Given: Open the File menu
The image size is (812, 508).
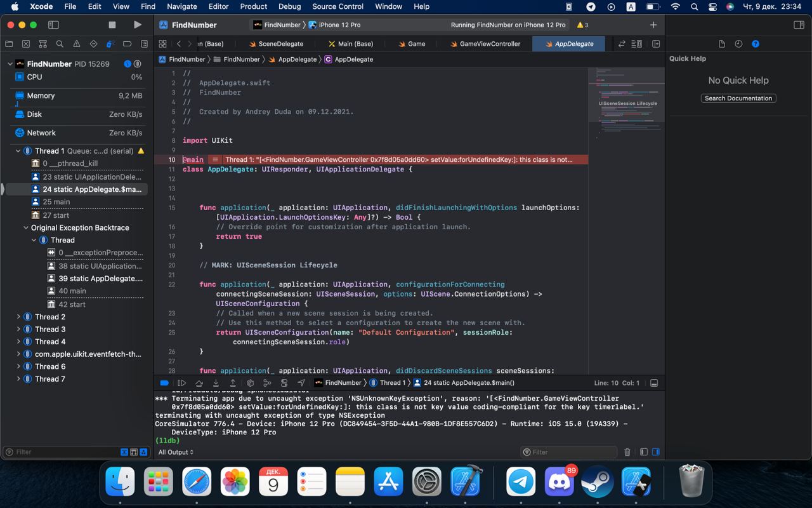Looking at the screenshot, I should 70,6.
